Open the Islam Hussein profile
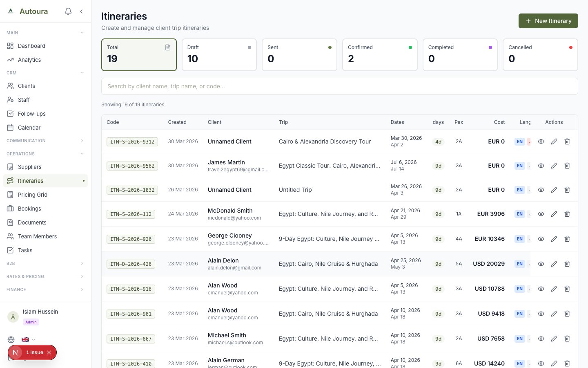The width and height of the screenshot is (588, 368). [45, 316]
